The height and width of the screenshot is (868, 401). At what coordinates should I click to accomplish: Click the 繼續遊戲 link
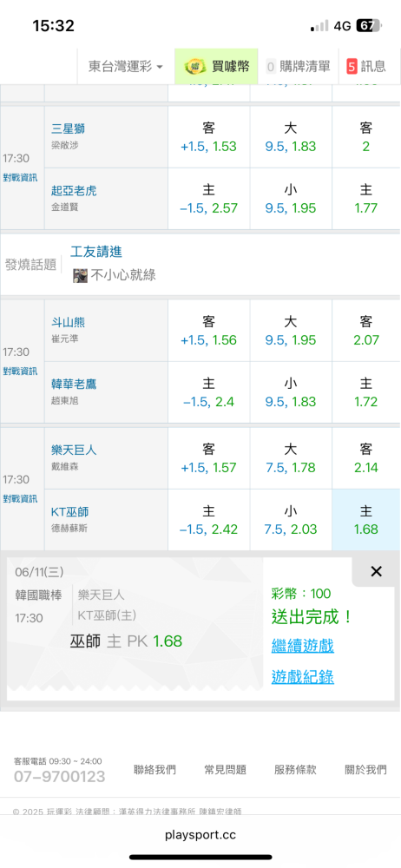pos(302,646)
